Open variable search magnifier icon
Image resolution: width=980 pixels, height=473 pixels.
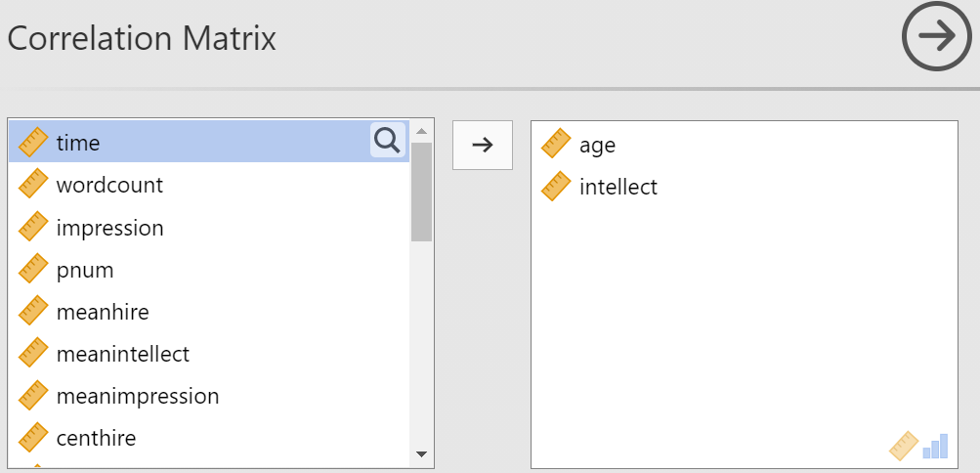pos(388,141)
